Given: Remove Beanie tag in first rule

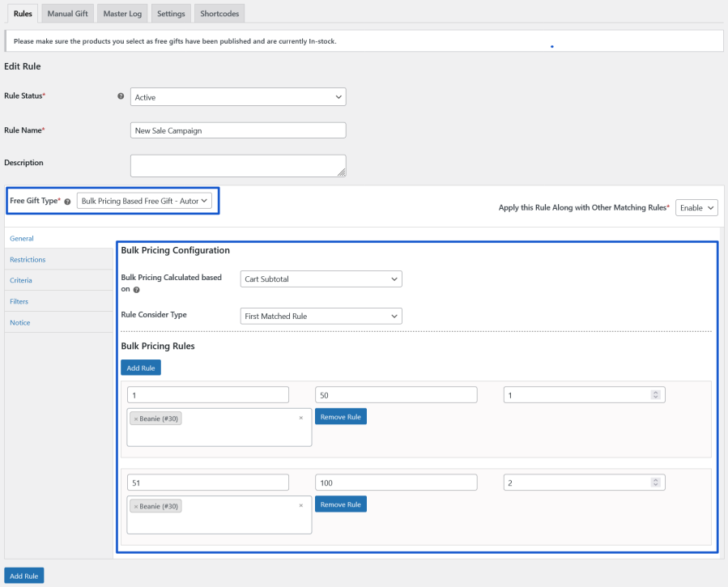Looking at the screenshot, I should (x=136, y=419).
